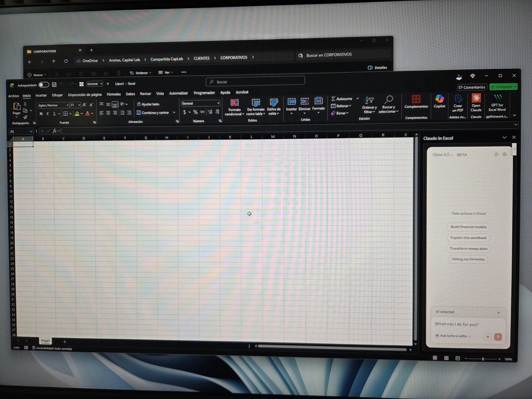Viewport: 532px width, 399px height.
Task: Toggle middle vertical alignment button
Action: (x=108, y=105)
